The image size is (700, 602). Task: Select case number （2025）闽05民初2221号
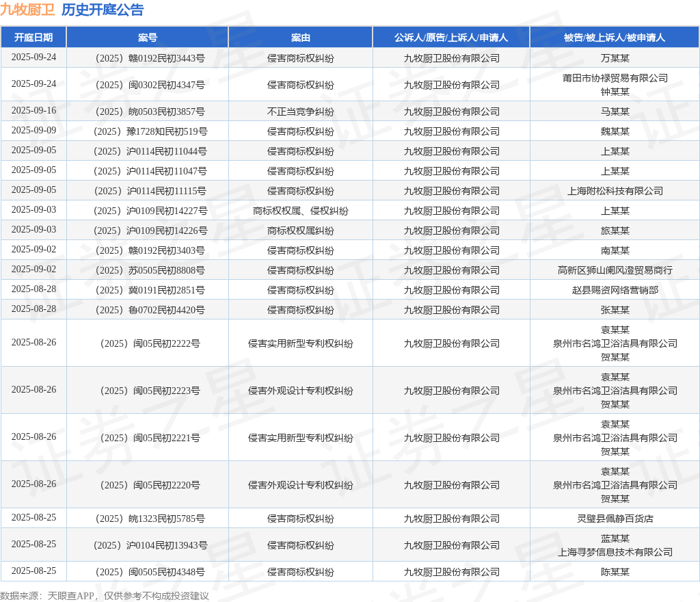click(x=148, y=438)
